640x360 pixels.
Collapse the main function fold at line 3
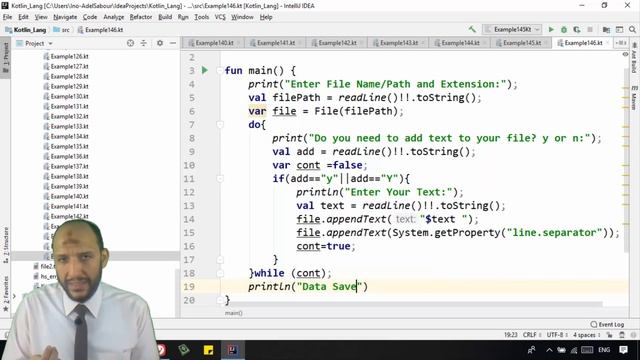[x=220, y=70]
